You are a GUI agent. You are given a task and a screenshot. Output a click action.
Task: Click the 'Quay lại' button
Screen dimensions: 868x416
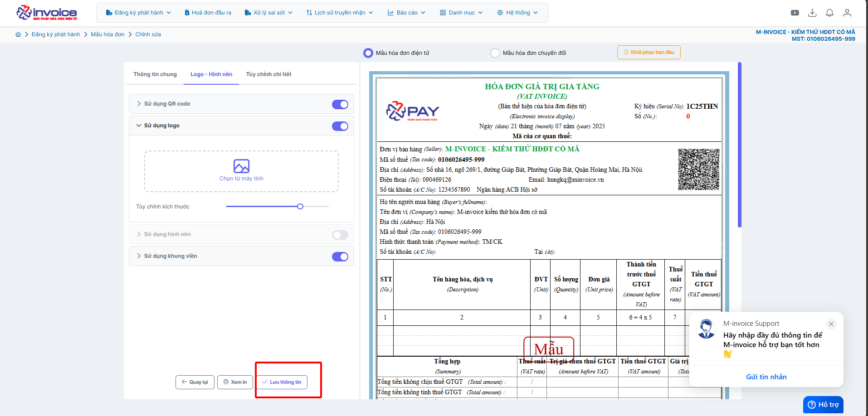click(195, 382)
